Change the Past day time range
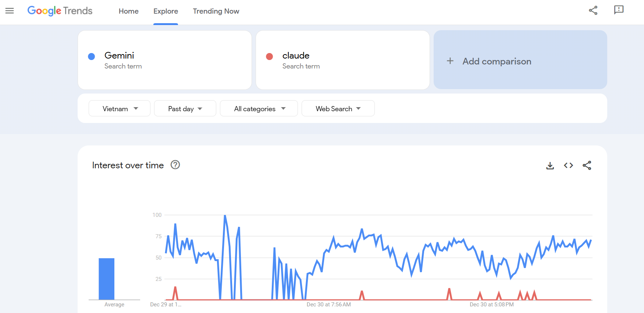The width and height of the screenshot is (644, 313). point(185,108)
